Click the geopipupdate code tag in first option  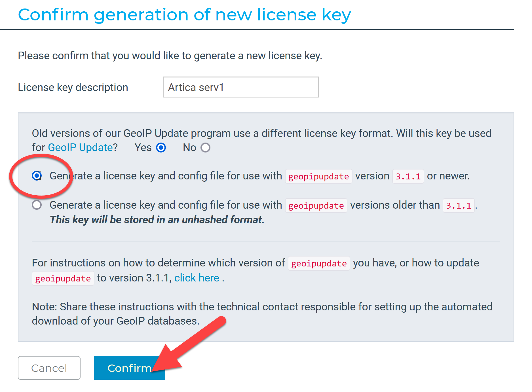pyautogui.click(x=318, y=176)
